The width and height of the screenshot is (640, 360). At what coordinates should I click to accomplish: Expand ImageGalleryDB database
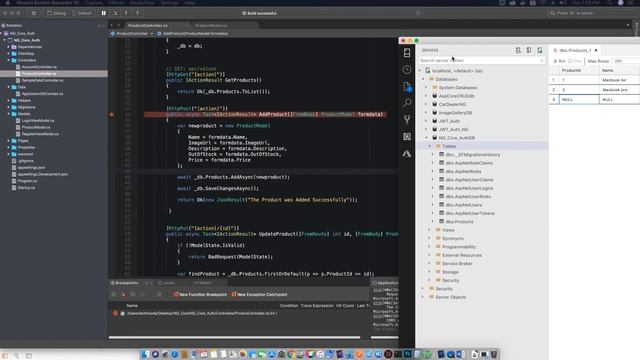pyautogui.click(x=427, y=113)
